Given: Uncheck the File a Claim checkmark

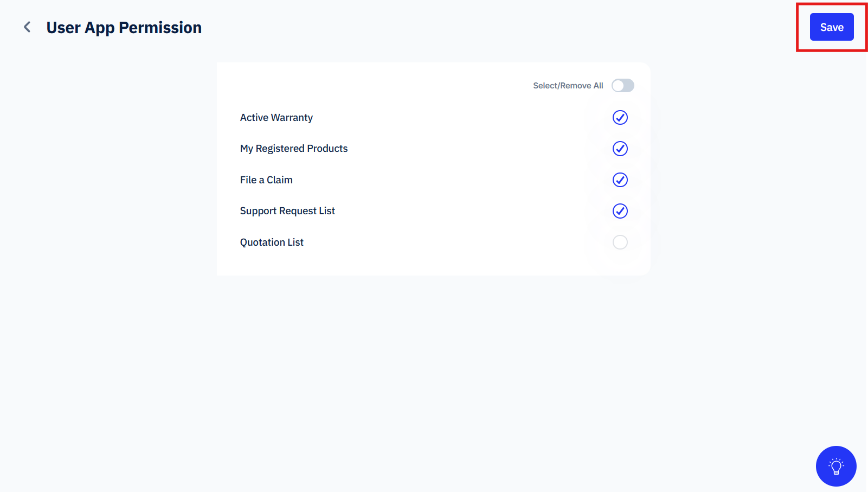Looking at the screenshot, I should [620, 180].
